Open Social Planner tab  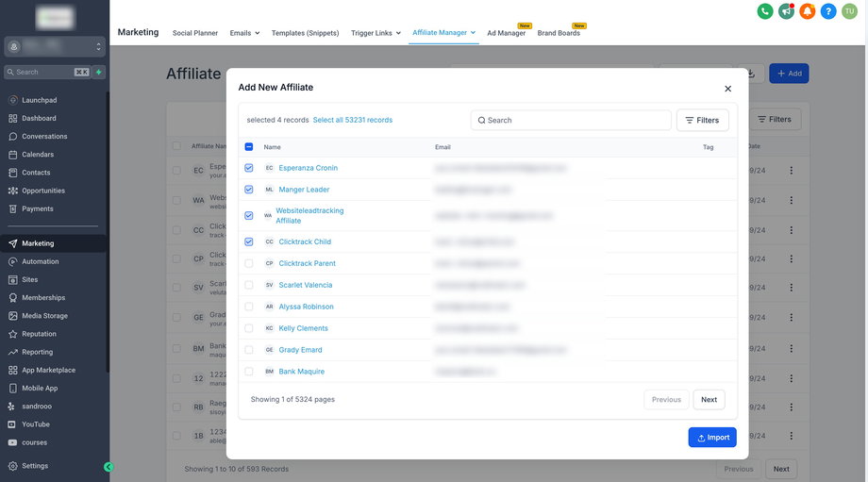click(x=195, y=33)
